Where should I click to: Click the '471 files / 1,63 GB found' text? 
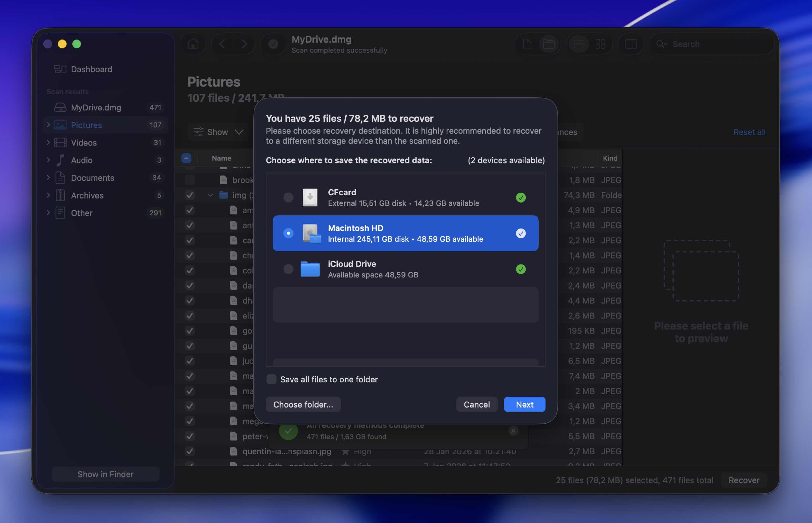click(x=346, y=437)
